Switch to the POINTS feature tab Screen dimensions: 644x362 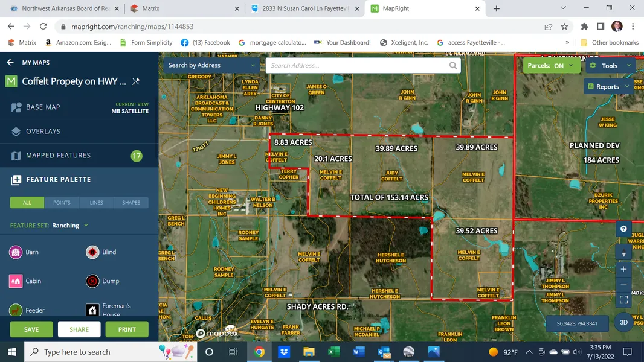pyautogui.click(x=62, y=203)
